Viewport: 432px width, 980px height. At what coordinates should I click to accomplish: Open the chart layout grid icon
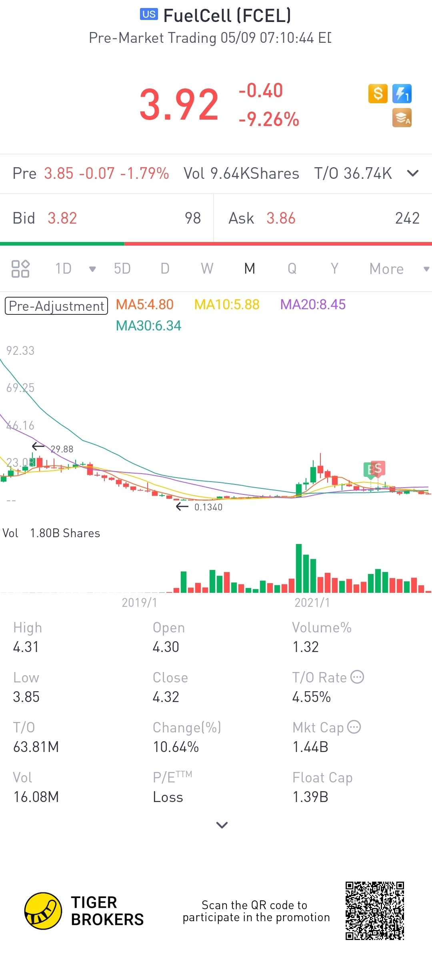tap(20, 269)
